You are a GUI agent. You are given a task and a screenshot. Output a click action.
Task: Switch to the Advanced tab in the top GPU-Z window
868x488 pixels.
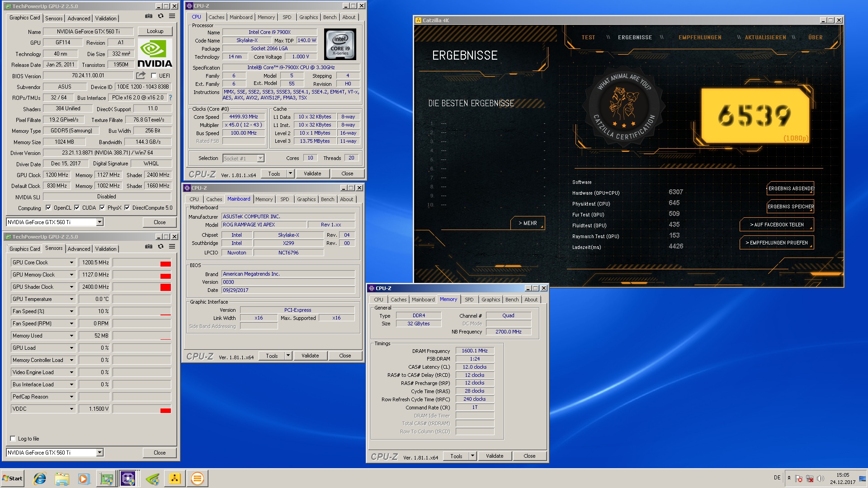tap(79, 19)
